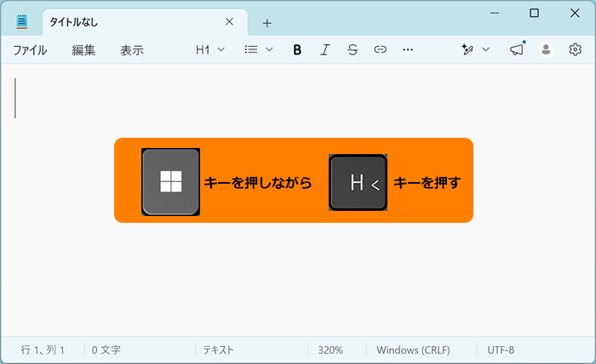
Task: Open Notepad settings gear
Action: pyautogui.click(x=575, y=49)
